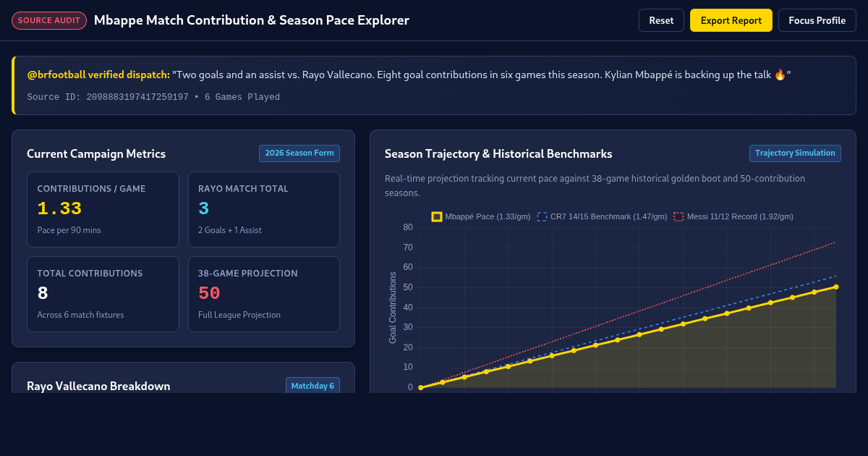
Task: Click the 'CR7 14/15 Benchmark (1.47/gm)' legend text
Action: pos(608,216)
